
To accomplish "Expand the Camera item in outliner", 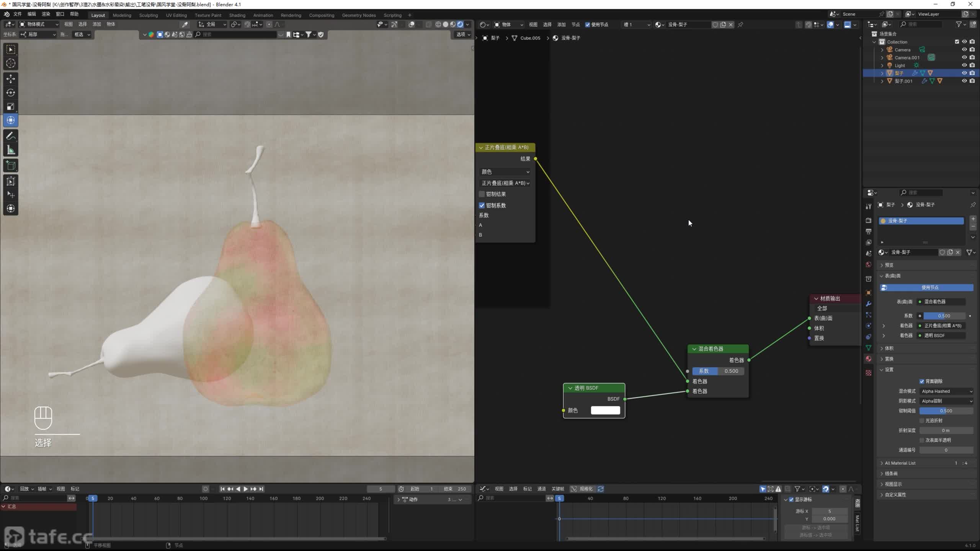I will 882,50.
